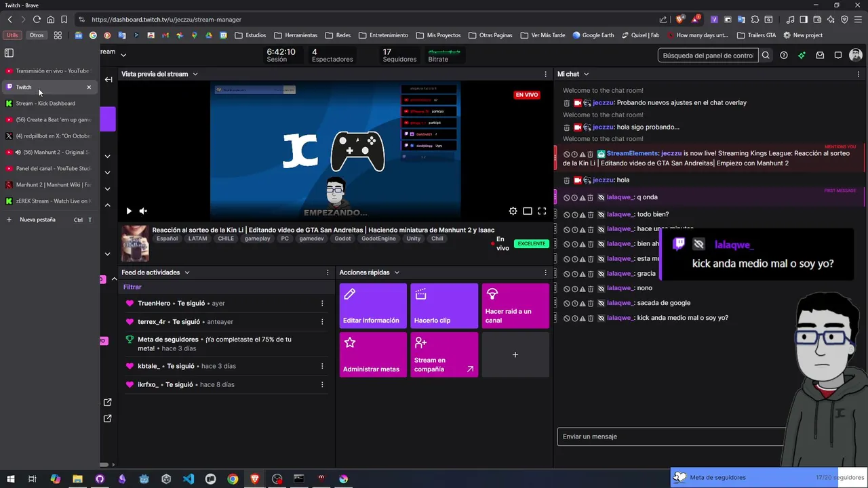The width and height of the screenshot is (868, 488).
Task: Open Windows Start menu
Action: coord(10,479)
